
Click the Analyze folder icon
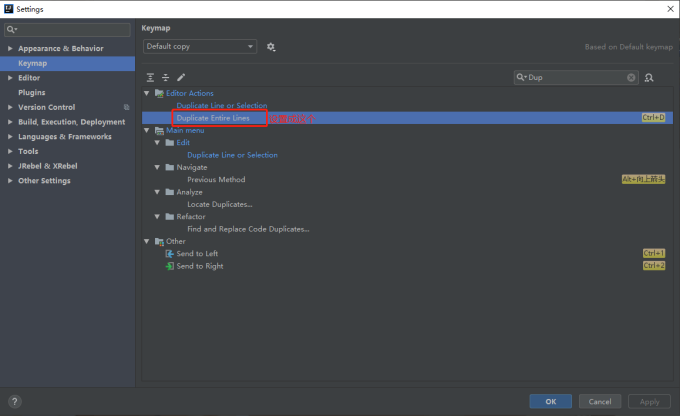[x=170, y=192]
